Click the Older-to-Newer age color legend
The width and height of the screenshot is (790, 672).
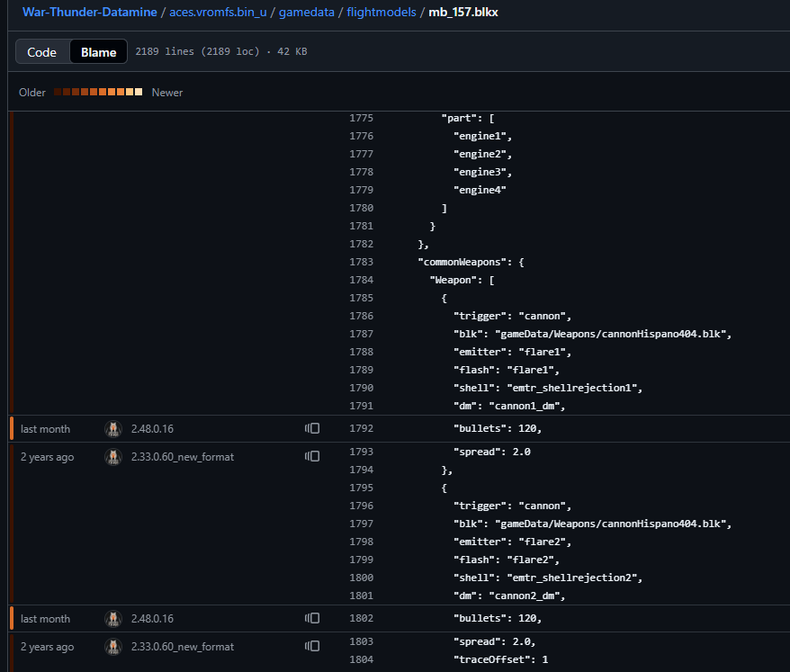[x=98, y=93]
